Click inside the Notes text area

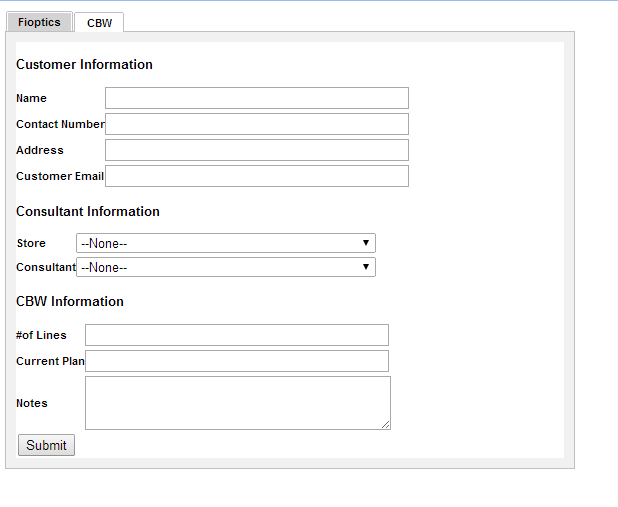pyautogui.click(x=236, y=402)
